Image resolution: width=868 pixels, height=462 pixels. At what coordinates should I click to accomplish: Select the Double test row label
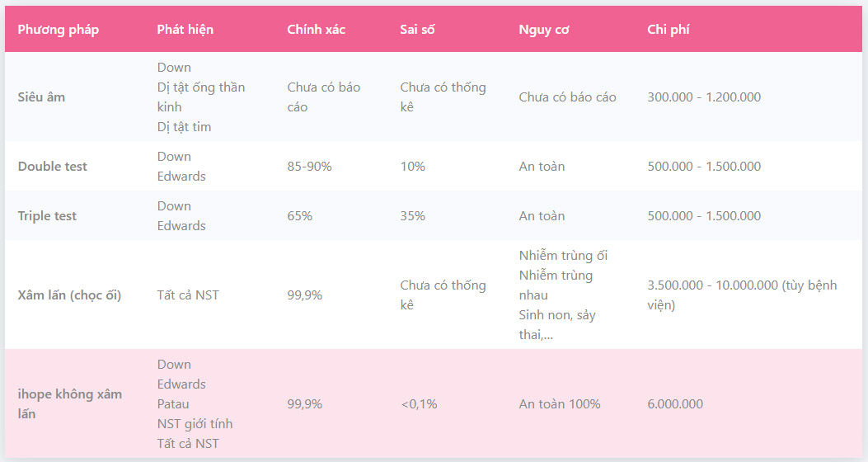tap(53, 166)
